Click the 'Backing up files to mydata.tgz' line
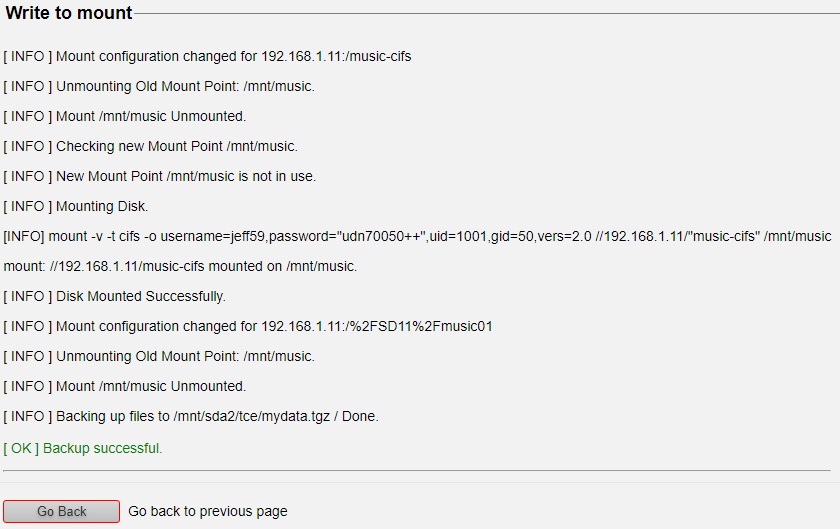Viewport: 840px width, 529px height. (x=191, y=416)
